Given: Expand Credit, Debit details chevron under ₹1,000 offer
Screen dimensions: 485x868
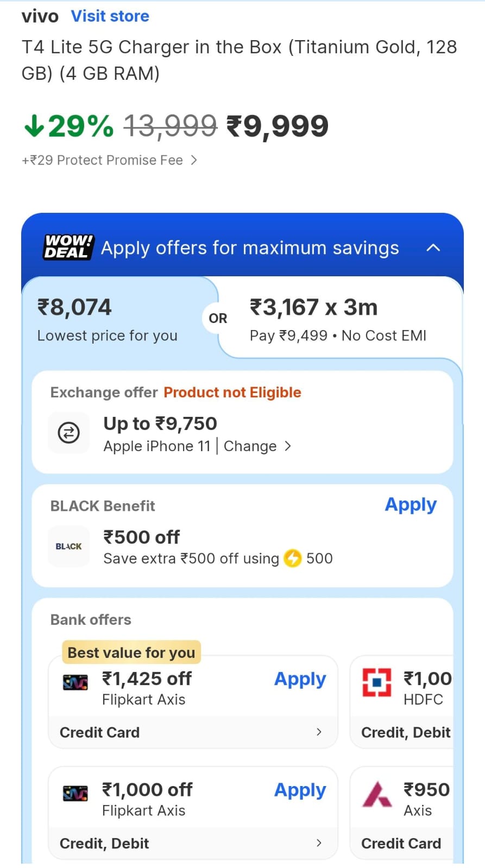Looking at the screenshot, I should tap(319, 842).
